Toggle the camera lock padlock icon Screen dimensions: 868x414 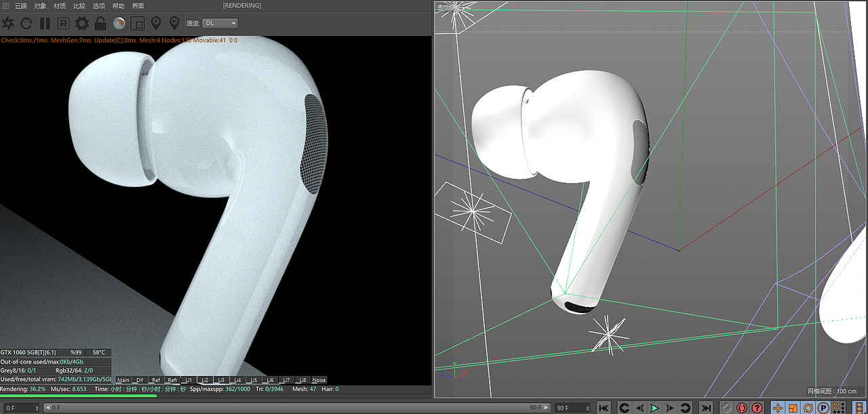point(100,23)
